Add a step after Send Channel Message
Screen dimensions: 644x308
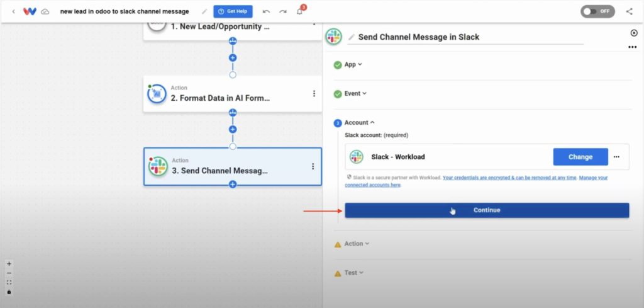coord(233,184)
